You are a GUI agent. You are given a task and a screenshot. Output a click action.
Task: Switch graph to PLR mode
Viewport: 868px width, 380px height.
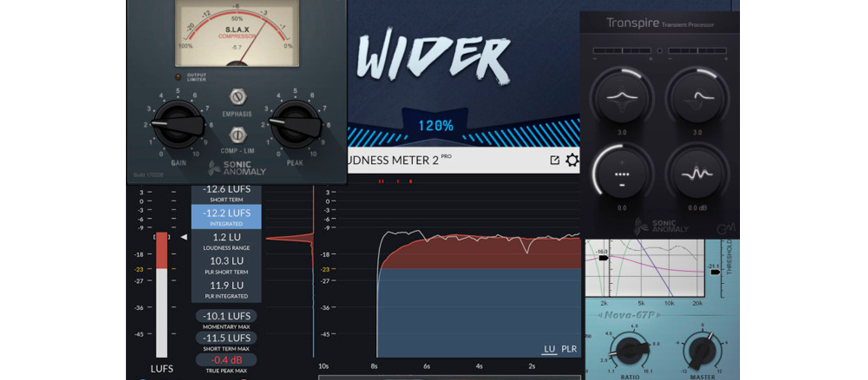(569, 349)
